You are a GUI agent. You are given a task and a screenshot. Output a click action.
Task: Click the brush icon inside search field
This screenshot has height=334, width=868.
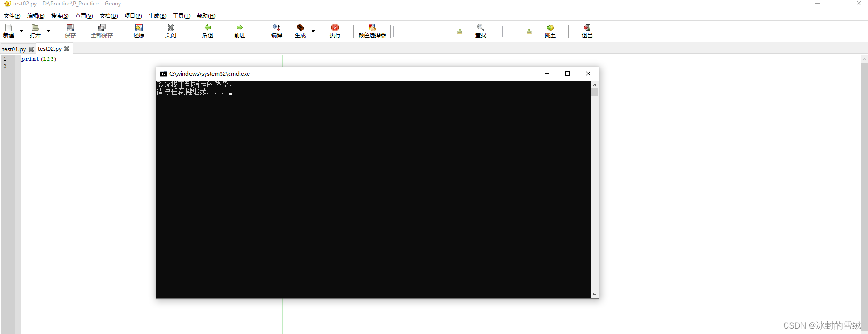460,31
